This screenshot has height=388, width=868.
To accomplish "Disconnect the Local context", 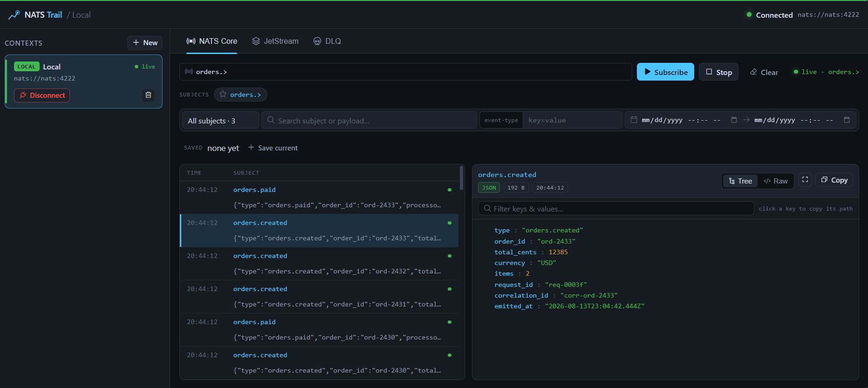I will [42, 95].
